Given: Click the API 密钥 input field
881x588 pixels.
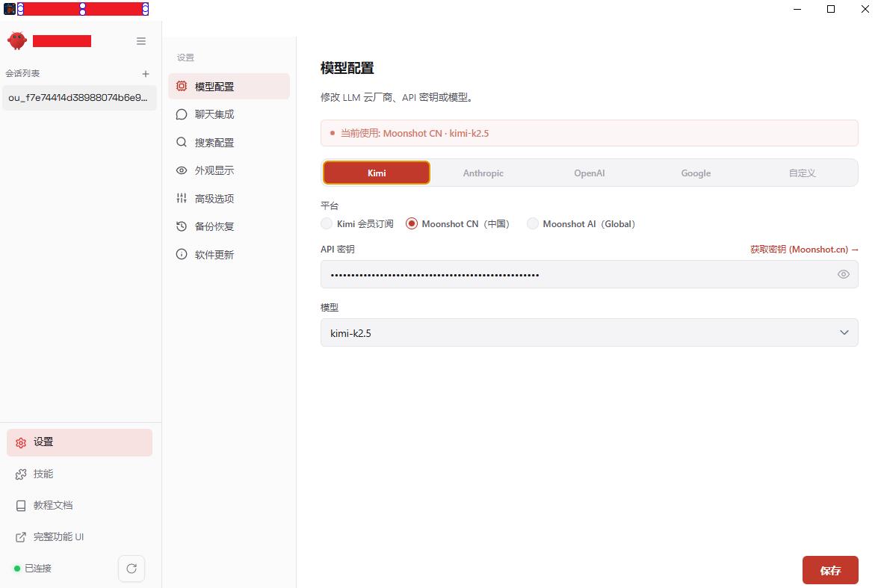Looking at the screenshot, I should pos(575,274).
